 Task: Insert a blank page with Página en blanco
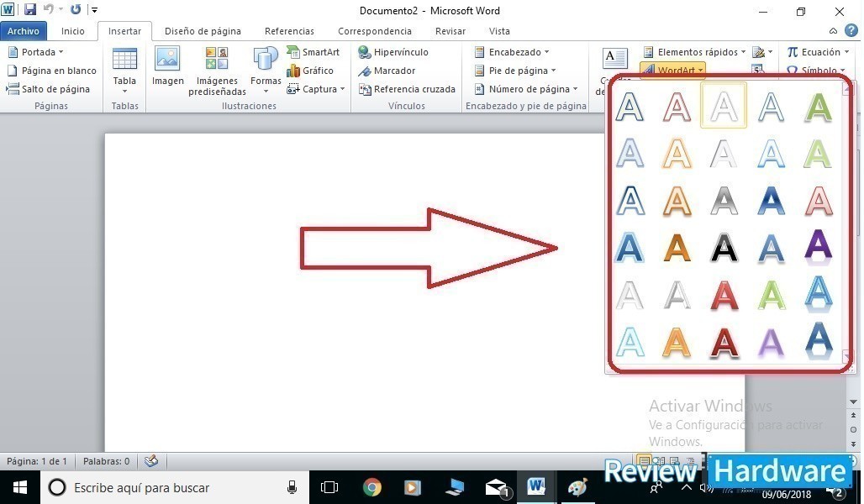(x=51, y=71)
